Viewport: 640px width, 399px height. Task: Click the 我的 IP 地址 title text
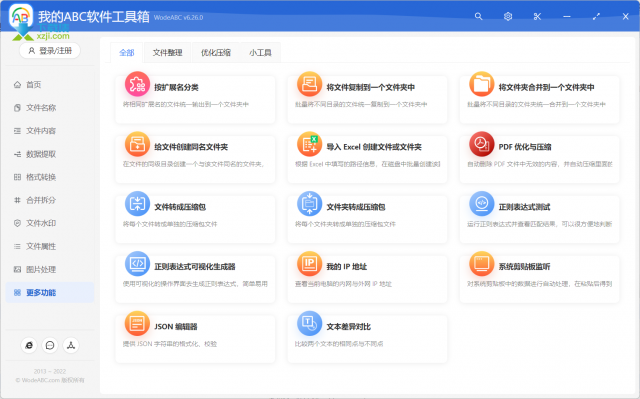pyautogui.click(x=347, y=266)
